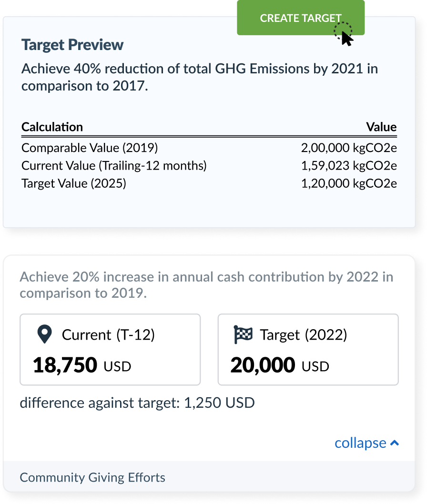
Task: Select the Current Value trailing-12 months row
Action: (209, 165)
